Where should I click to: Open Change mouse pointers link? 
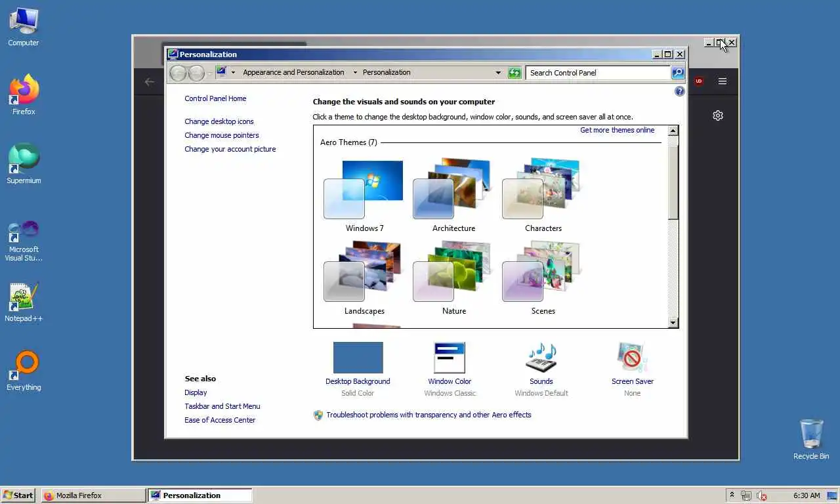click(222, 135)
